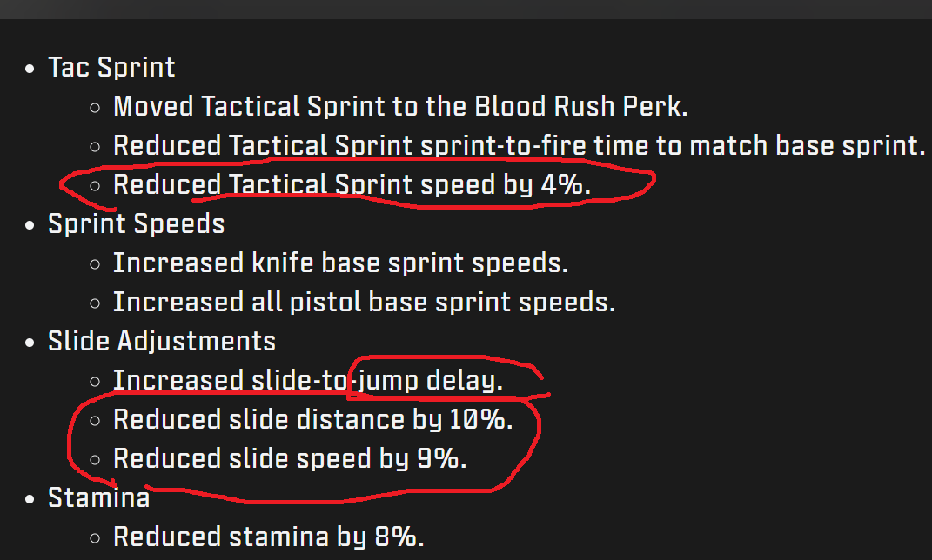The image size is (932, 560).
Task: Click the dark title bar at the top
Action: point(466,9)
